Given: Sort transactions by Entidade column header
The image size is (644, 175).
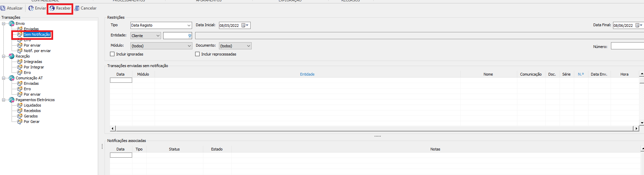Looking at the screenshot, I should point(307,74).
